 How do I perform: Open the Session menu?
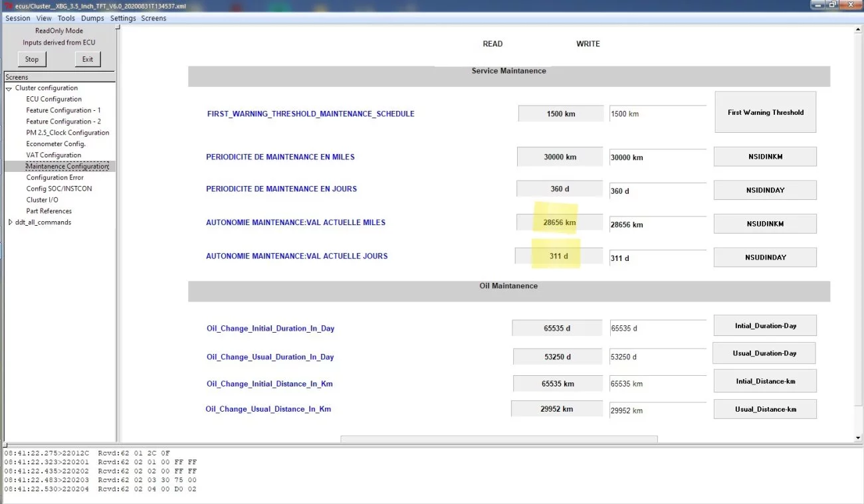click(18, 18)
